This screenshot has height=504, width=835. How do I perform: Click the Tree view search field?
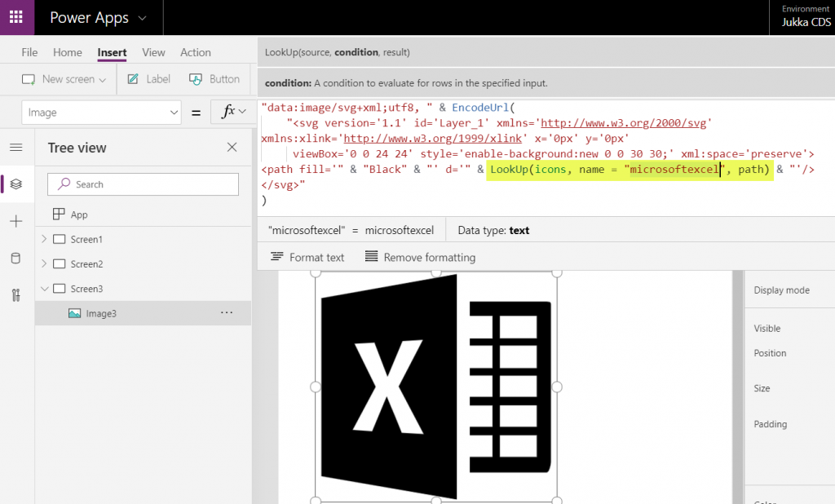(143, 184)
